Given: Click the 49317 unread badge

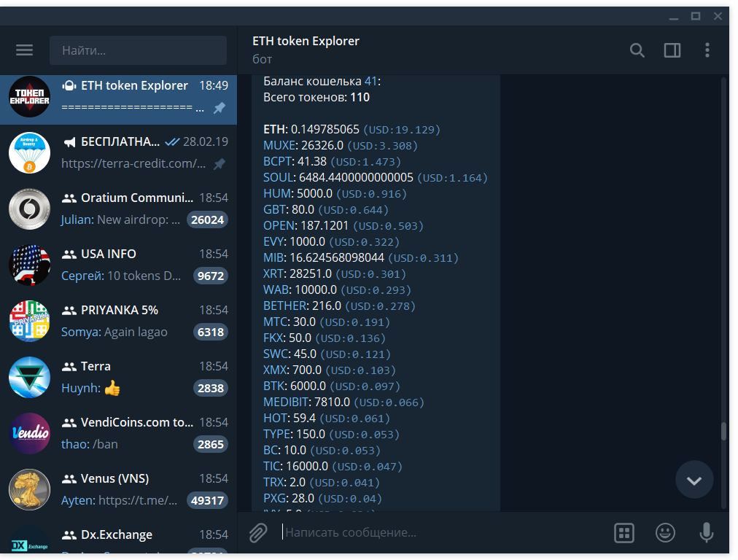Looking at the screenshot, I should (208, 500).
